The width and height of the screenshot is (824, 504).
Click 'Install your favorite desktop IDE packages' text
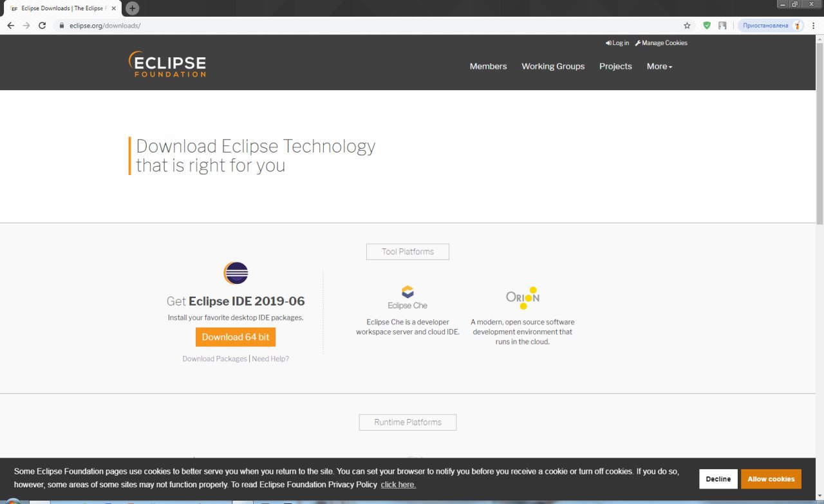236,317
